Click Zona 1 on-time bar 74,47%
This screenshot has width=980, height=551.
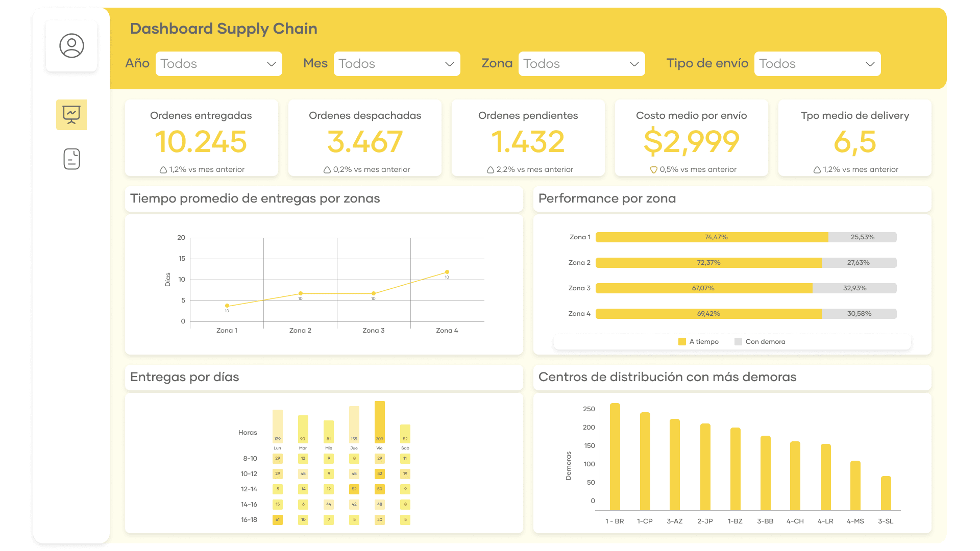coord(712,237)
